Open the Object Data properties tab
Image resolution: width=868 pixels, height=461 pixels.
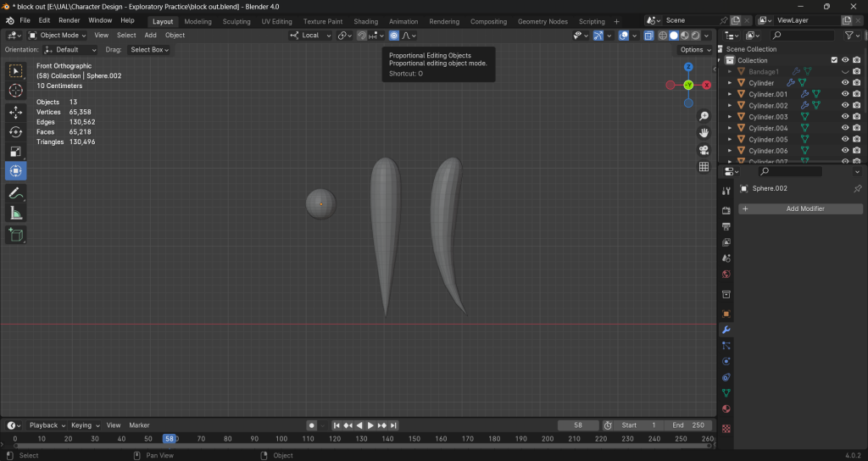click(x=726, y=393)
